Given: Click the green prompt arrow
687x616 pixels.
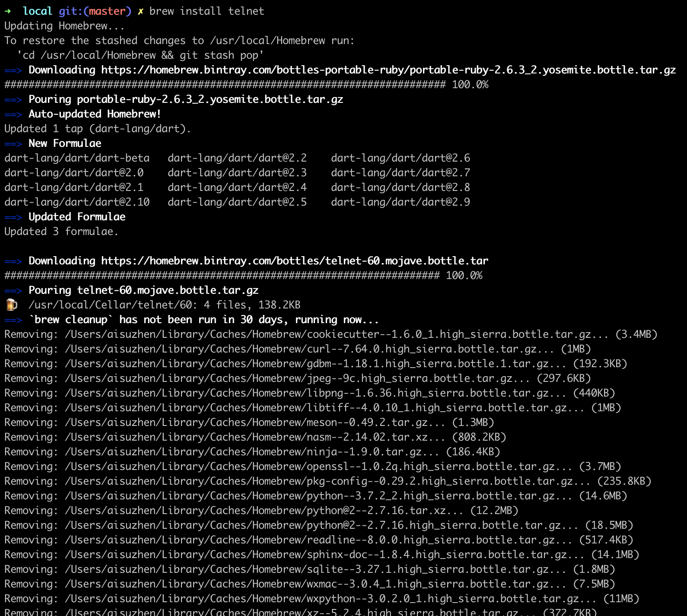Looking at the screenshot, I should (8, 11).
